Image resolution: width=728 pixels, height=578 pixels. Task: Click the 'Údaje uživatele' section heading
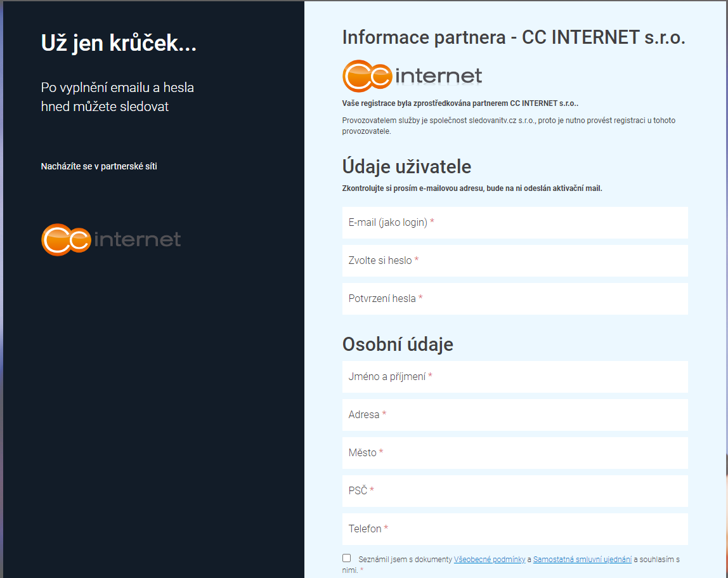[406, 167]
